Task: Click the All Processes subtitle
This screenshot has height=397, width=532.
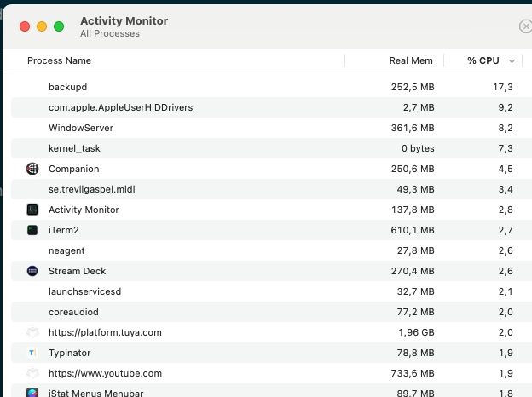Action: (110, 33)
